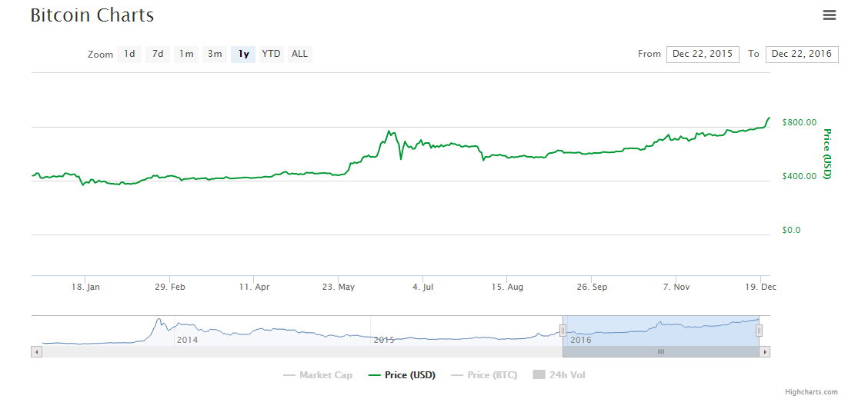The width and height of the screenshot is (868, 409).
Task: Choose the YTD zoom range
Action: 271,54
